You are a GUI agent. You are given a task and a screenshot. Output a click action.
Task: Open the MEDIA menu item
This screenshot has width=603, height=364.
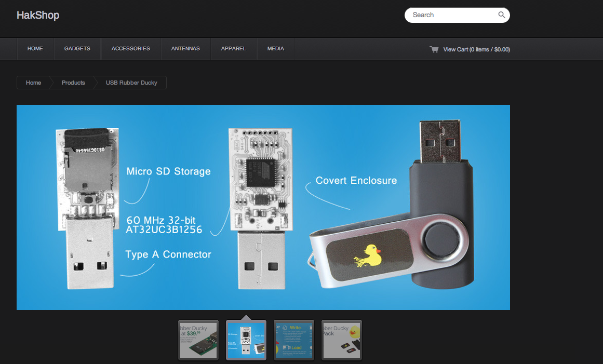coord(276,48)
